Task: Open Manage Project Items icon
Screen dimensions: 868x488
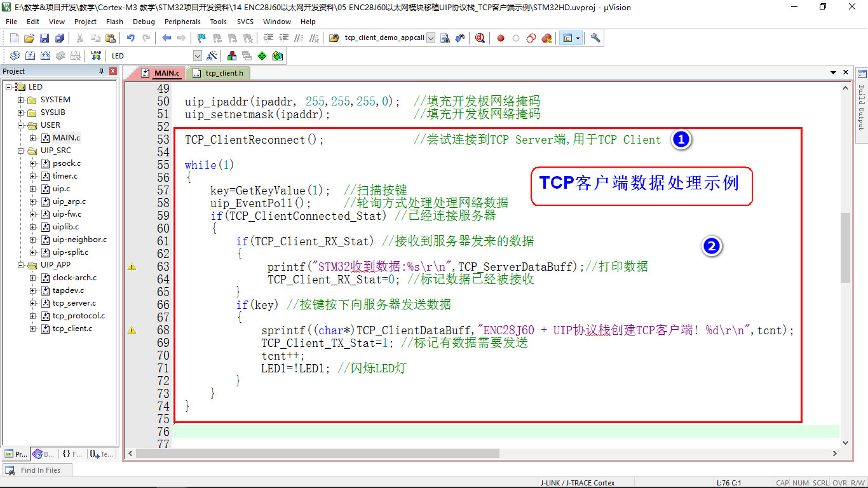Action: 232,56
